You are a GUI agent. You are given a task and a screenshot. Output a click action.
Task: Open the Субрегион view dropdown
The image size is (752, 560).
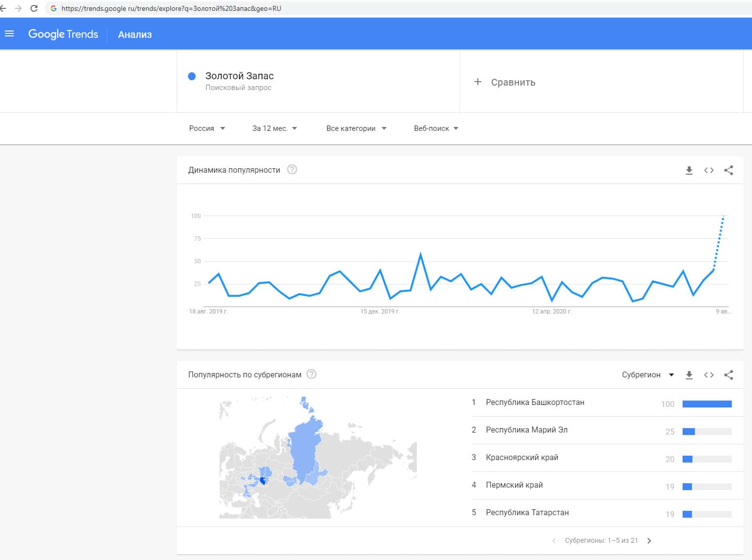648,375
